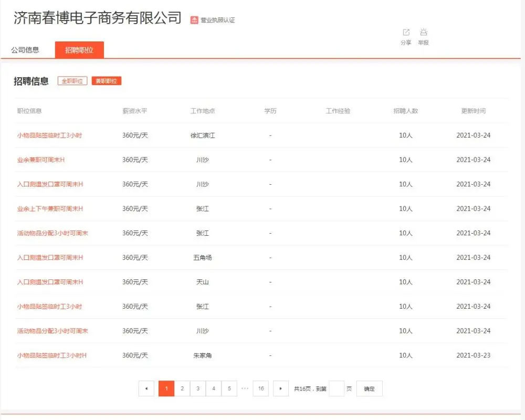Report this company using the 举报 icon
The height and width of the screenshot is (420, 525).
[424, 36]
